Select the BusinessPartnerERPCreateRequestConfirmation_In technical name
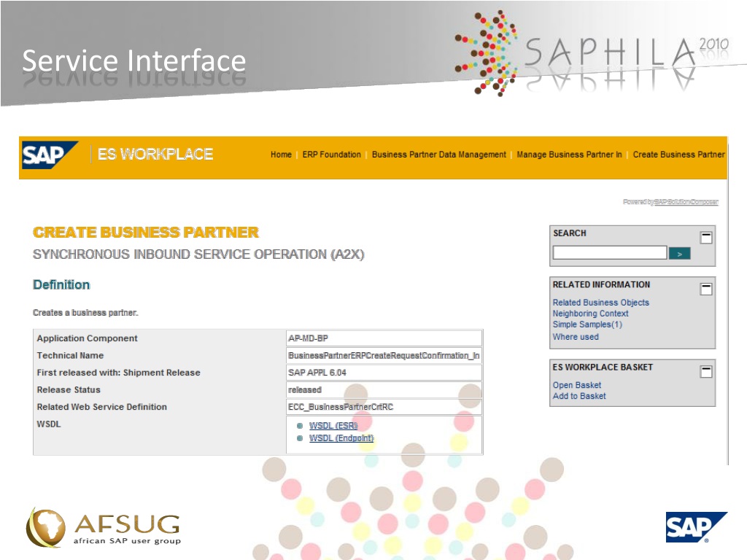The width and height of the screenshot is (747, 560). (384, 355)
